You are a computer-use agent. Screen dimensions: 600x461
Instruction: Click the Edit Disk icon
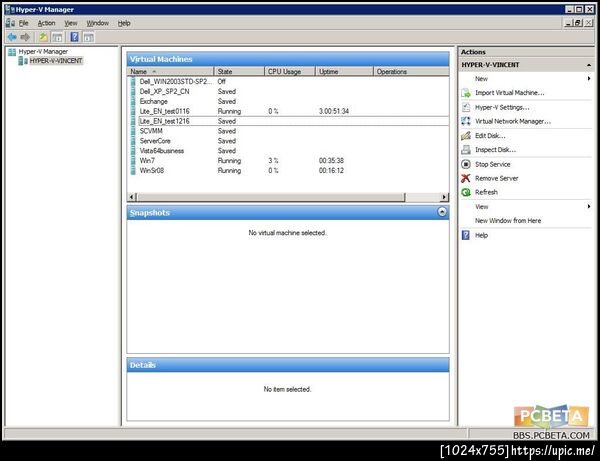[466, 136]
